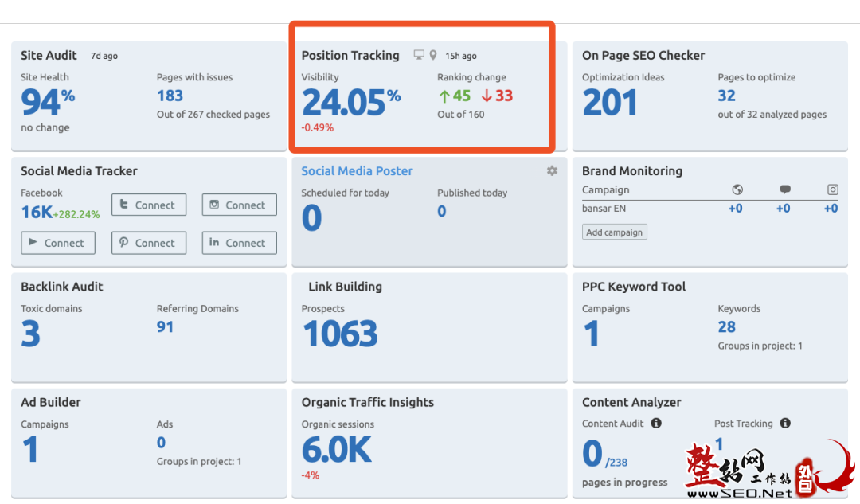
Task: Connect the Twitter account
Action: coord(149,205)
